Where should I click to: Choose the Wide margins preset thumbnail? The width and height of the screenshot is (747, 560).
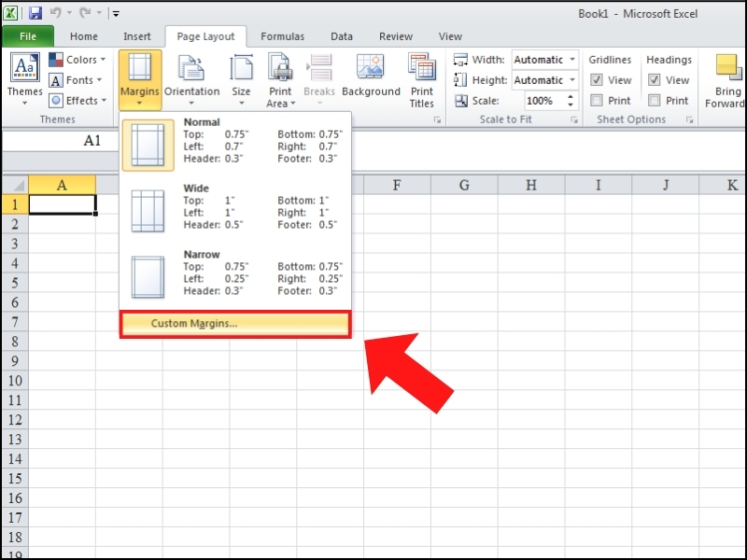[x=148, y=211]
